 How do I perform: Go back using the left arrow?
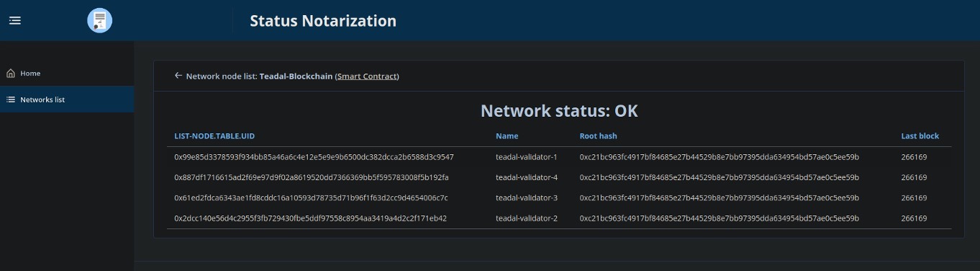(178, 76)
